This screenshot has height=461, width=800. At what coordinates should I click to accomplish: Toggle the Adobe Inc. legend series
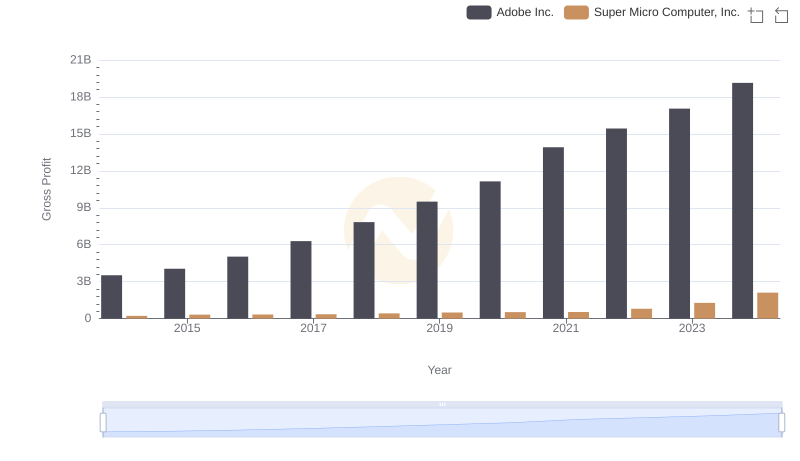510,12
